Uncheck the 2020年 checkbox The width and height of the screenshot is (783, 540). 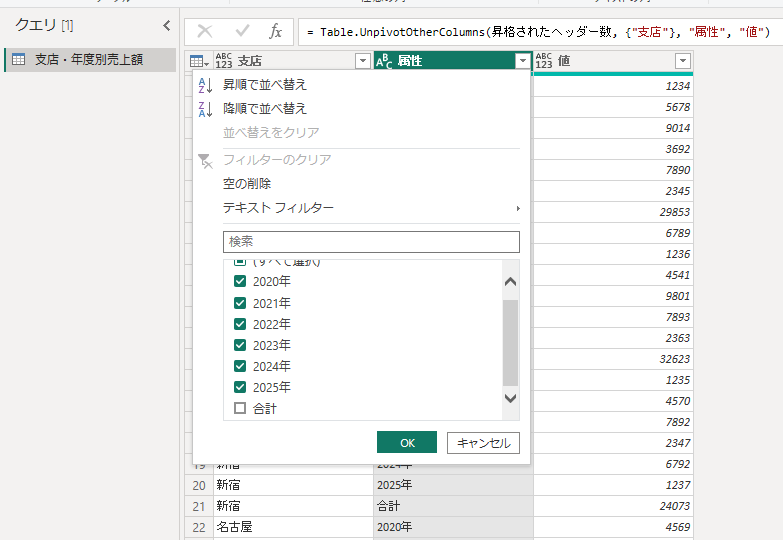pyautogui.click(x=240, y=281)
